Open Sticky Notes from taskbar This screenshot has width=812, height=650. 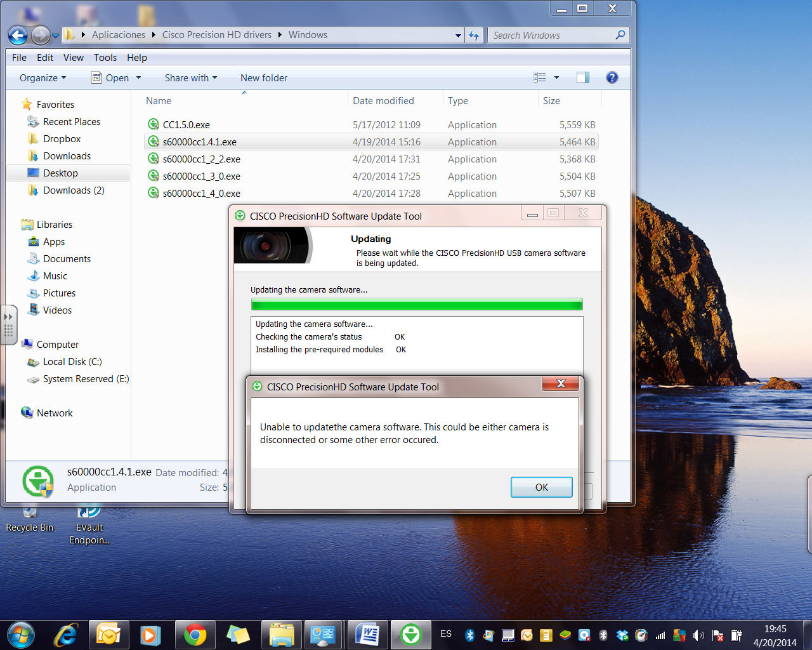coord(238,635)
